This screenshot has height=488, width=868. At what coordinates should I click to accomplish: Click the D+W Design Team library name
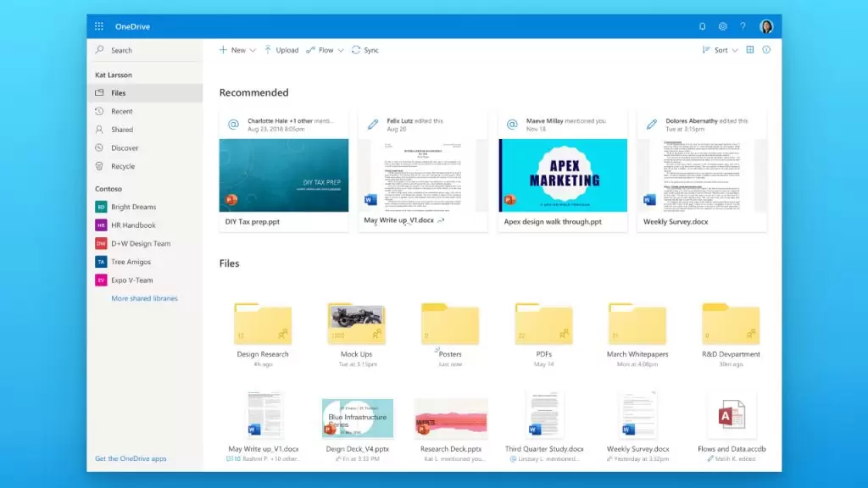tap(141, 243)
